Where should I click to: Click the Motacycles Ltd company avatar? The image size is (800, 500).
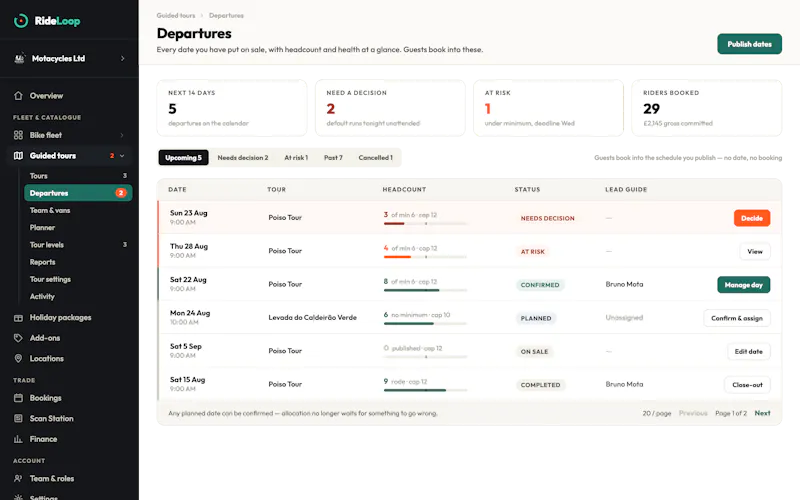coord(19,58)
